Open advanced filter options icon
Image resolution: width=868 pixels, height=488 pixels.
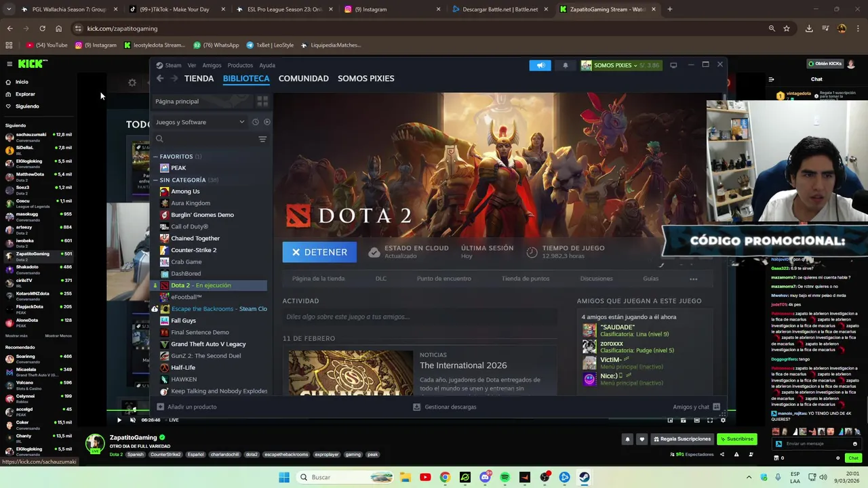pyautogui.click(x=262, y=139)
